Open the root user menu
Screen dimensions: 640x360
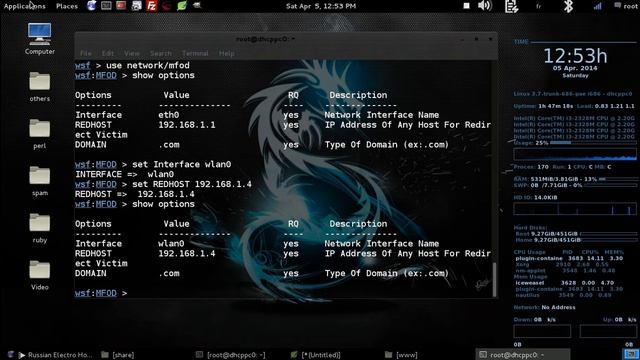click(x=626, y=6)
